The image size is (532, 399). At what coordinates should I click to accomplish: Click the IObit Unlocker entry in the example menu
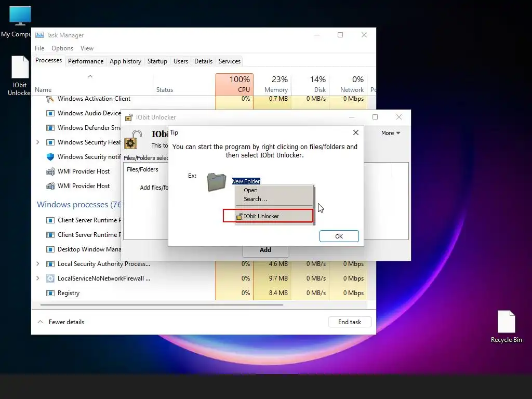tap(268, 216)
